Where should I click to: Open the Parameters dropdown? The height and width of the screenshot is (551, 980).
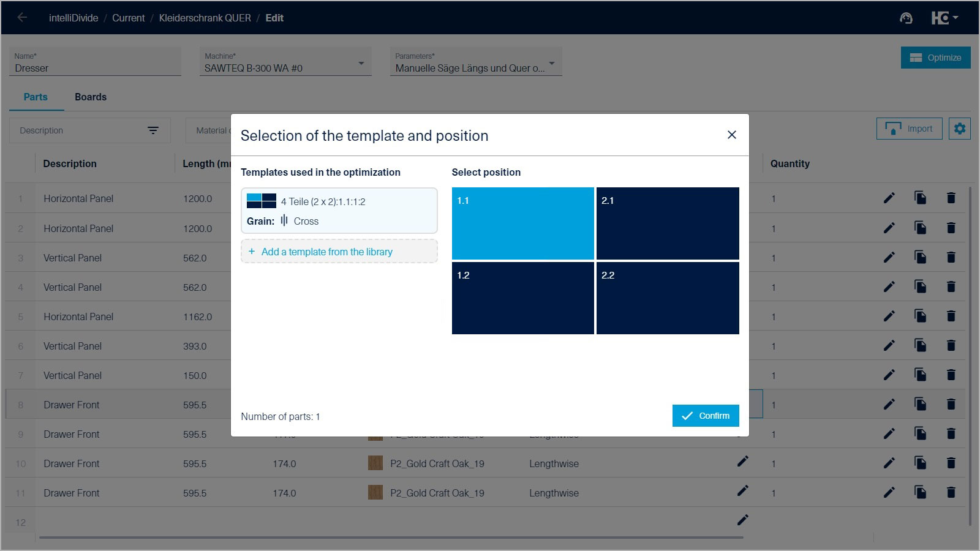[x=551, y=63]
